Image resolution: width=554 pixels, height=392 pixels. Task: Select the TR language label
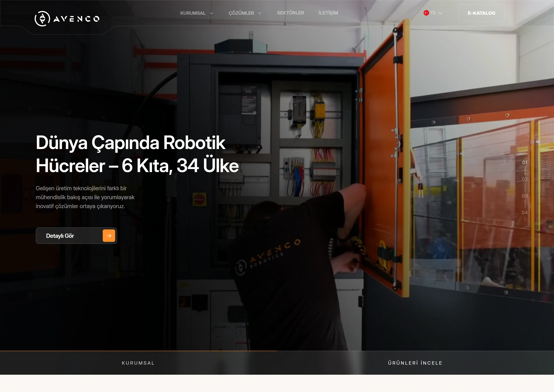[433, 13]
